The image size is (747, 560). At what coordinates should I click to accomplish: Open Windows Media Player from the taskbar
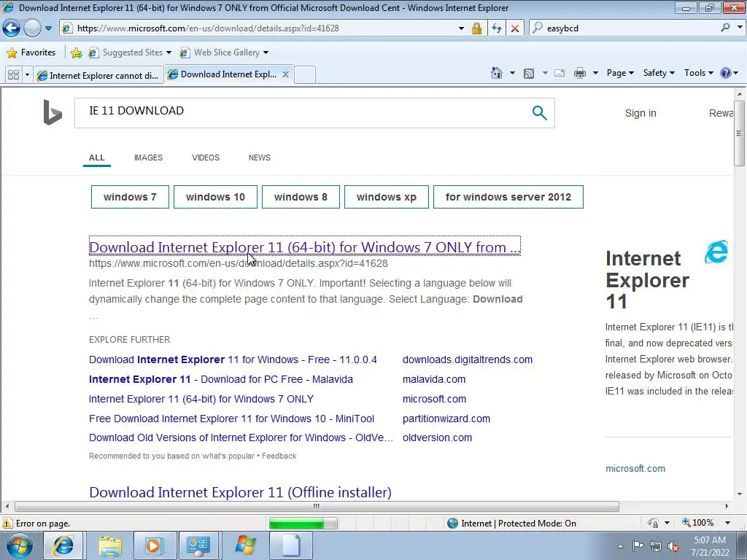[154, 545]
